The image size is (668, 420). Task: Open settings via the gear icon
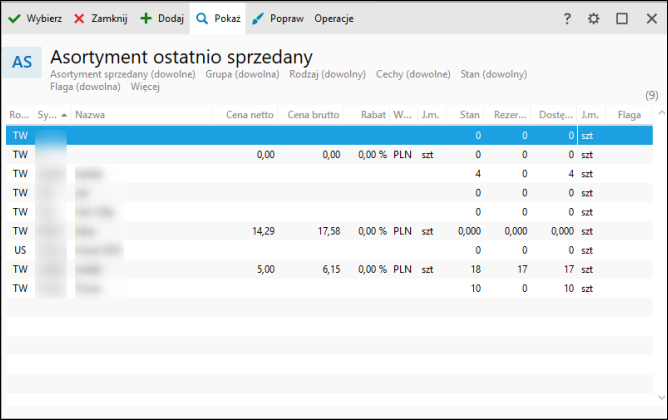point(594,18)
